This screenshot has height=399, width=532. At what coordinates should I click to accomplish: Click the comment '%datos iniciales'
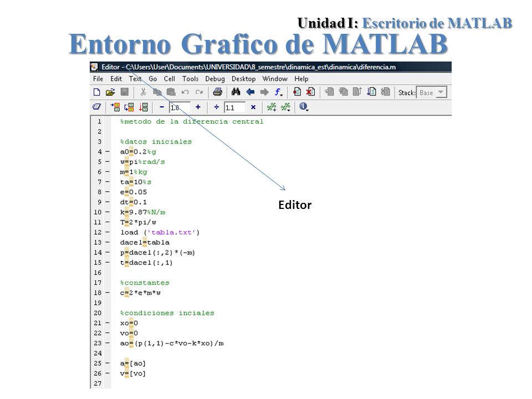tap(156, 141)
